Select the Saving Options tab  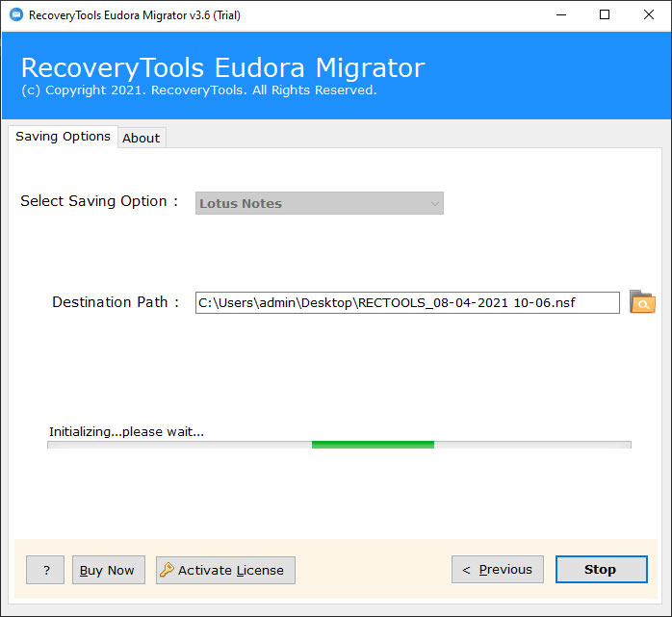point(63,137)
